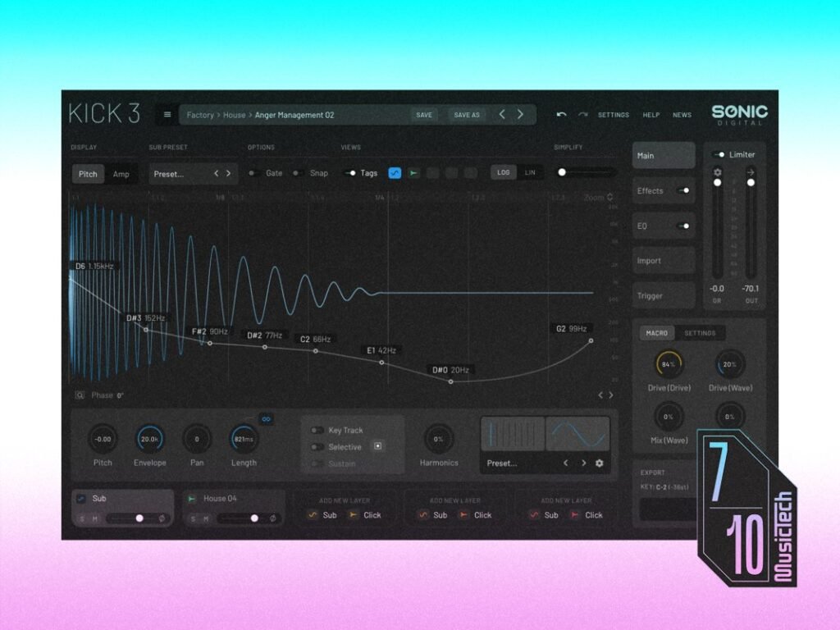Select the MACRO tab
Viewport: 840px width, 630px height.
pyautogui.click(x=657, y=333)
